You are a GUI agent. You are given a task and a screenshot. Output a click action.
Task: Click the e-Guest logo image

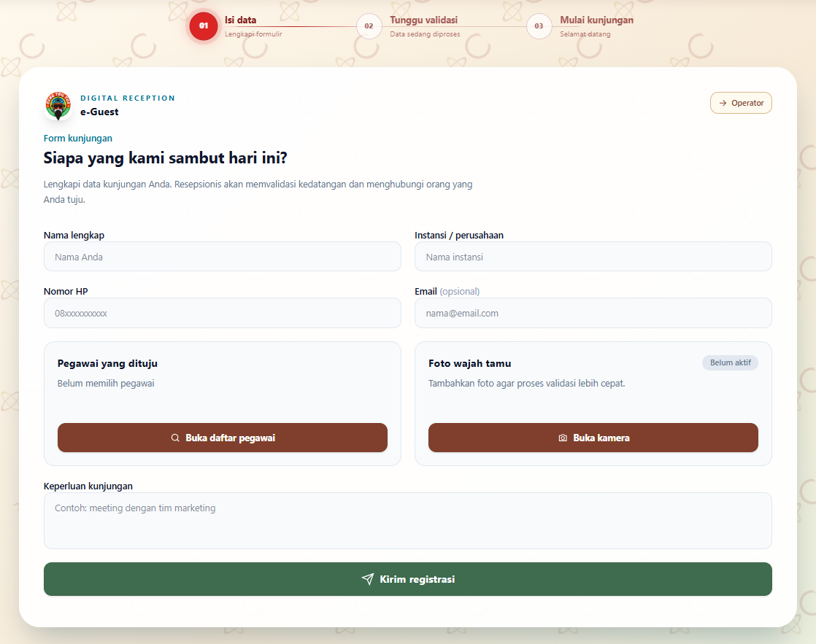pos(58,105)
